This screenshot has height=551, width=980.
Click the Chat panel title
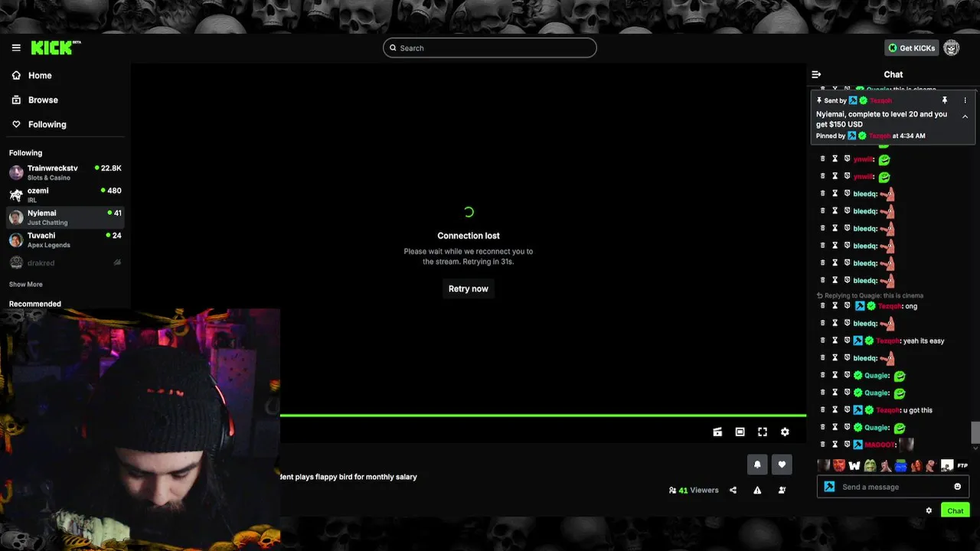(x=893, y=74)
